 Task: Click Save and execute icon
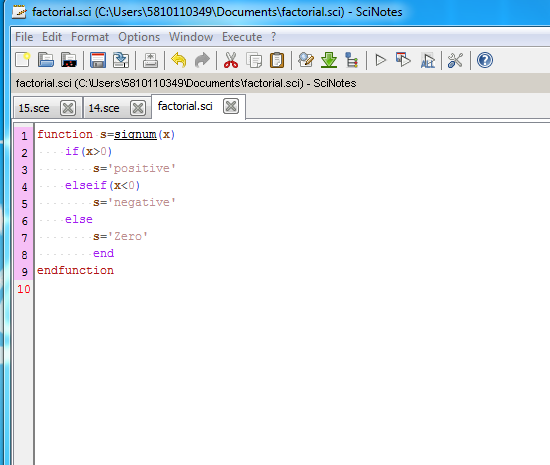click(403, 60)
